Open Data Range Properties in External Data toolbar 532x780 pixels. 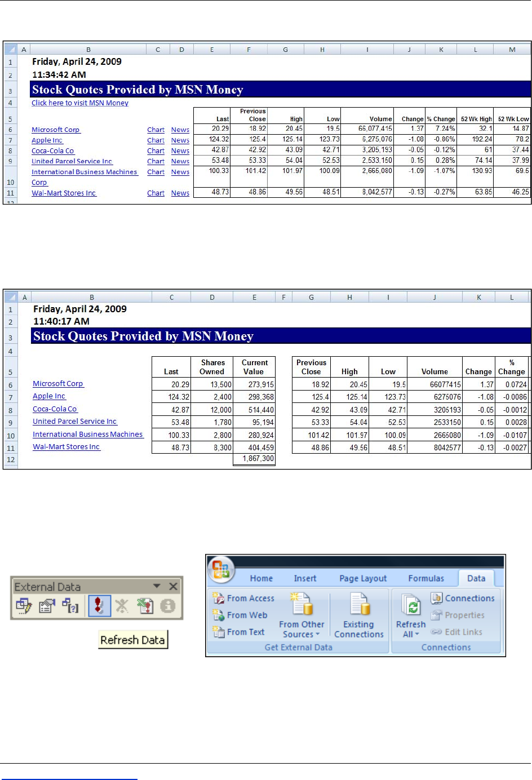(x=47, y=606)
